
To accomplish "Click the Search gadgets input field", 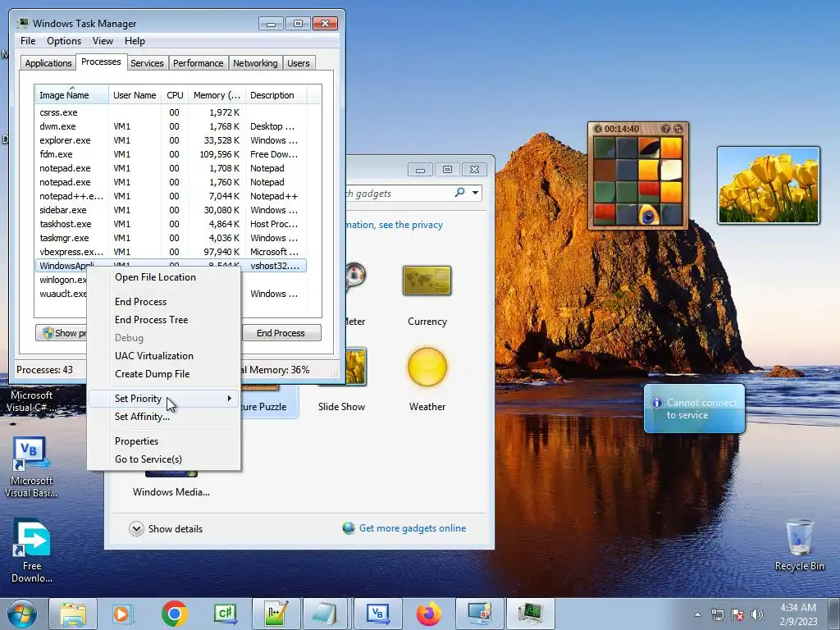I will [399, 193].
